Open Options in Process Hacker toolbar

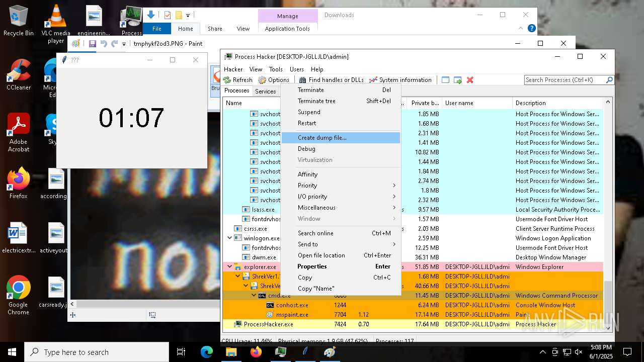pyautogui.click(x=274, y=80)
